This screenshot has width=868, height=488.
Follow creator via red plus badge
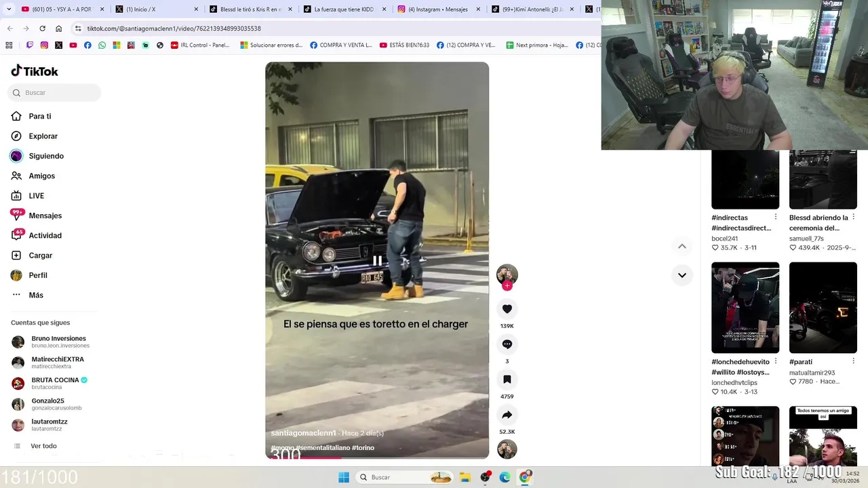(x=507, y=286)
